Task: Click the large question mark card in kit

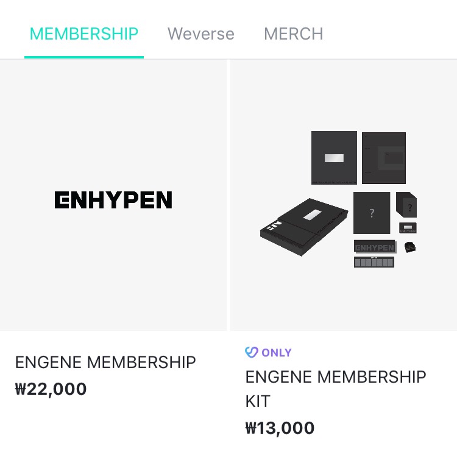Action: coord(372,213)
